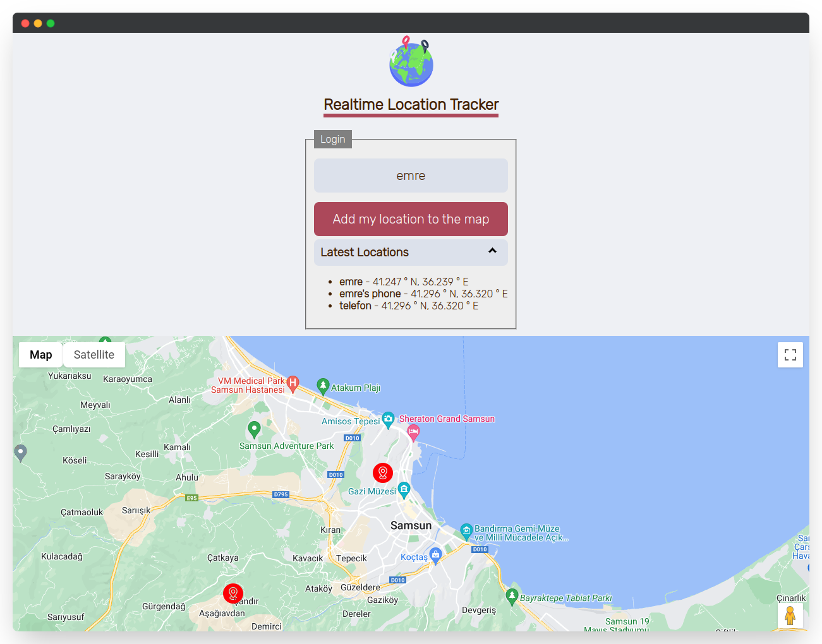Click the Sheraton Grand Samsun label
The image size is (822, 644).
point(447,419)
